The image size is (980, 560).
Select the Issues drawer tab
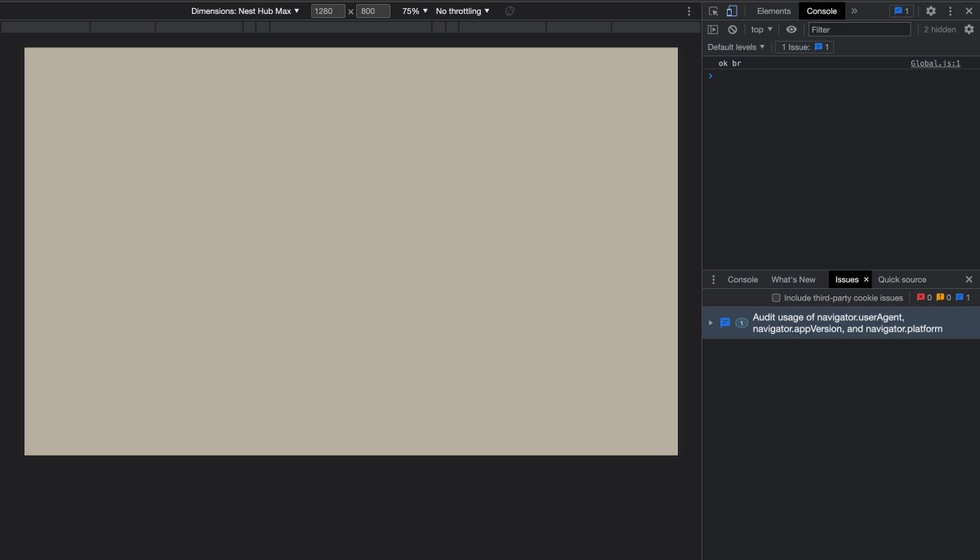coord(847,279)
